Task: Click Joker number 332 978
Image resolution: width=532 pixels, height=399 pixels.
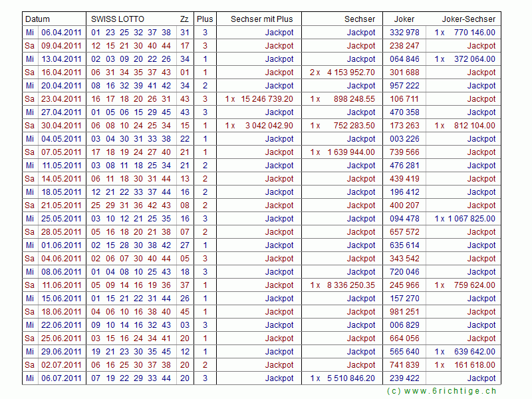Action: 404,33
